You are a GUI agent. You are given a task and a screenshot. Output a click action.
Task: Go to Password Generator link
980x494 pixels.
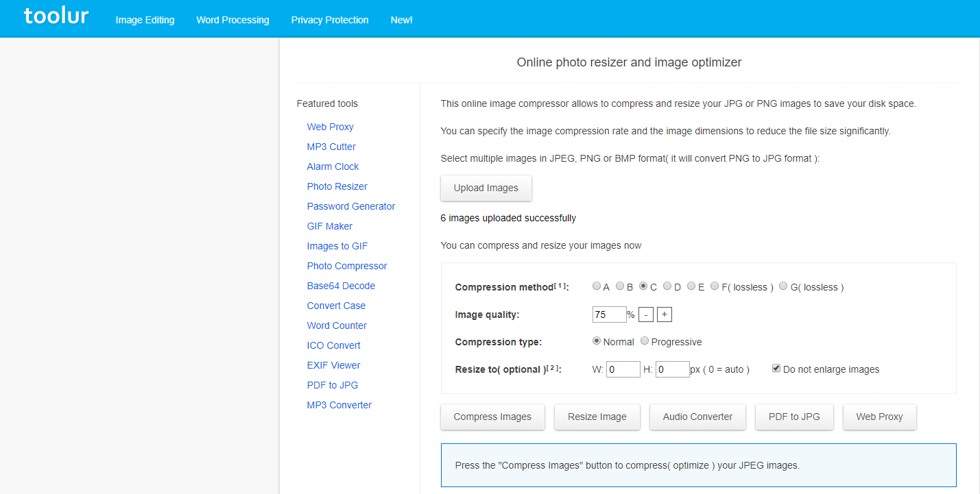[x=351, y=206]
